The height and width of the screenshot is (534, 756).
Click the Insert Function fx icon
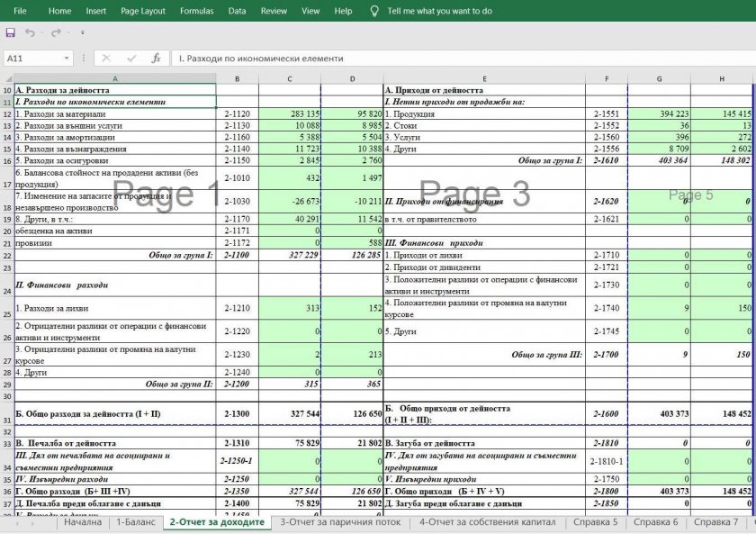[x=156, y=59]
